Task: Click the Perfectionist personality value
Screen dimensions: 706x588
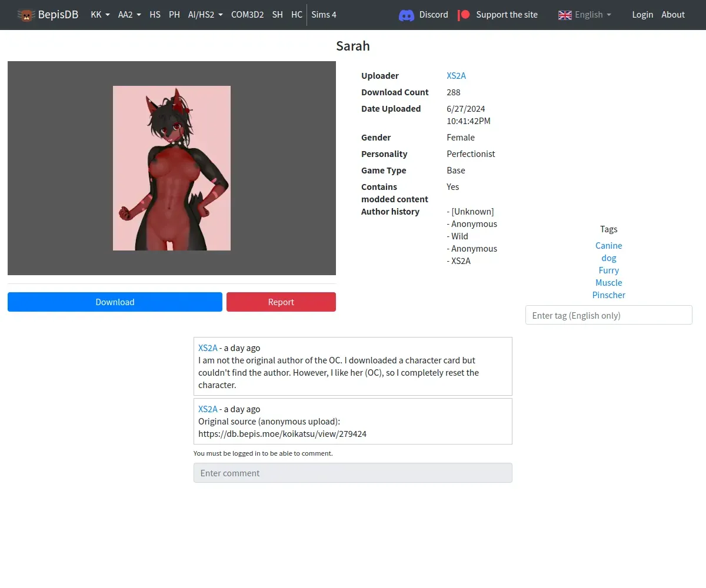Action: (471, 153)
